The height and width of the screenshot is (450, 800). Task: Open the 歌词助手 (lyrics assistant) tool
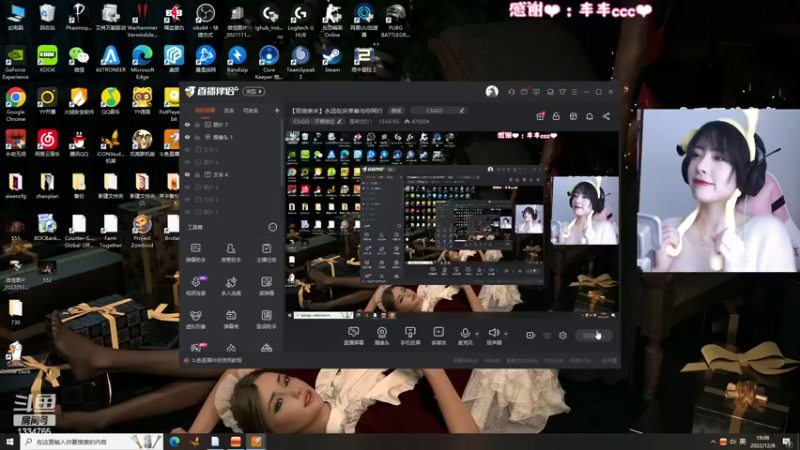tap(266, 319)
